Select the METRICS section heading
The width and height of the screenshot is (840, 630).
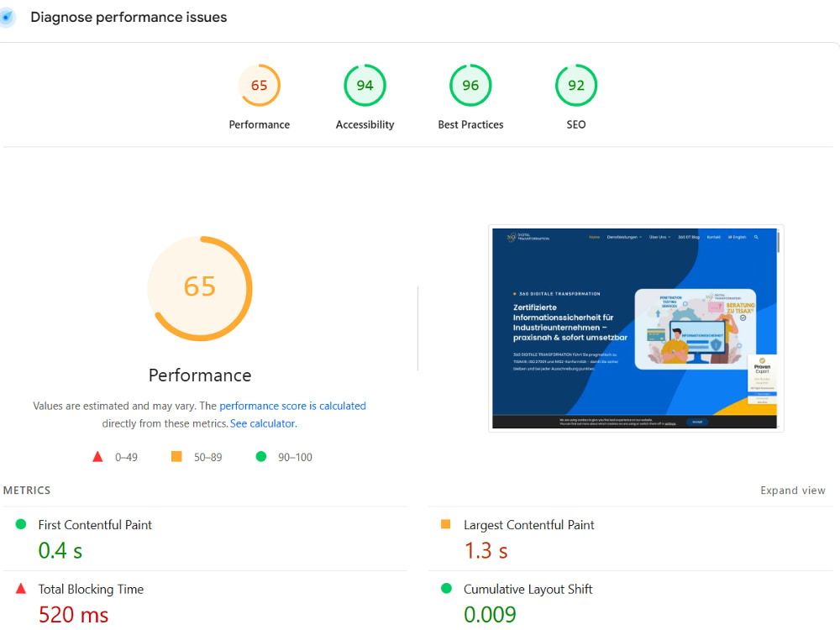click(x=27, y=491)
